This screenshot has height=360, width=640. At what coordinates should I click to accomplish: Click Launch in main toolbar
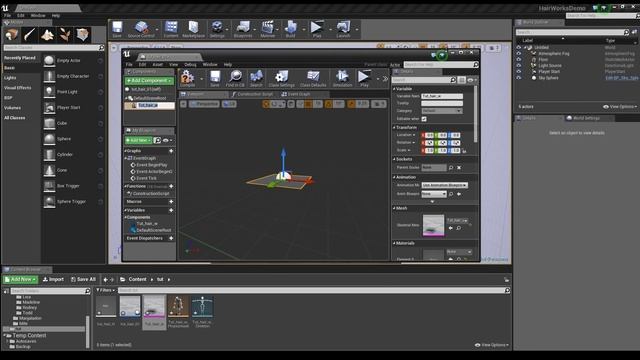pyautogui.click(x=343, y=29)
